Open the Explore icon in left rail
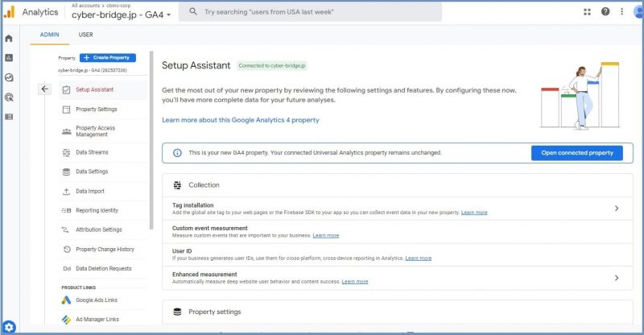The height and width of the screenshot is (335, 644). (x=9, y=77)
